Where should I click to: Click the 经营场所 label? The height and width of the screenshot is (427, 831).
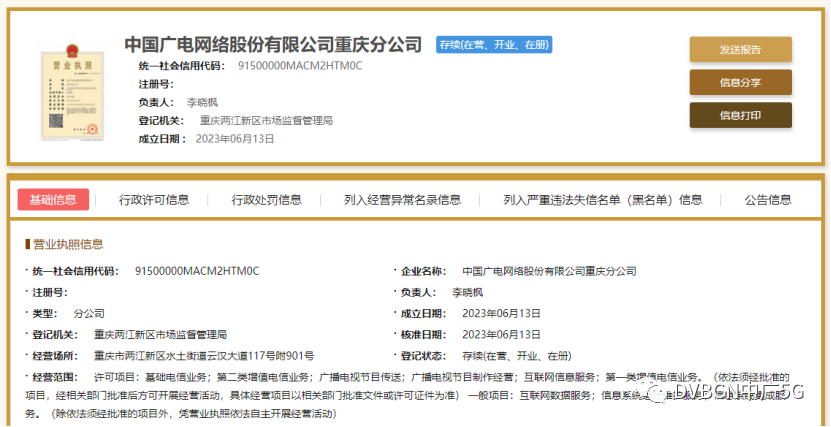55,356
